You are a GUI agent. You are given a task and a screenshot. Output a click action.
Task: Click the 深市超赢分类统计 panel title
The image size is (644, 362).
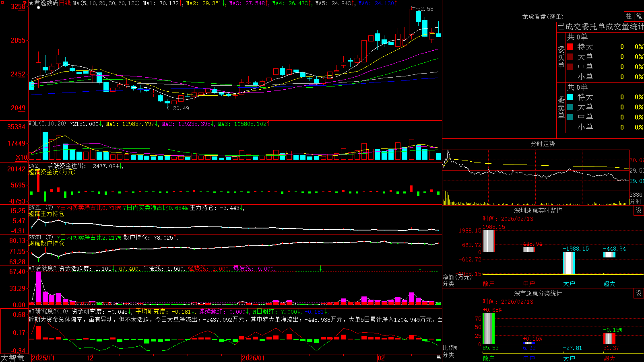point(538,293)
